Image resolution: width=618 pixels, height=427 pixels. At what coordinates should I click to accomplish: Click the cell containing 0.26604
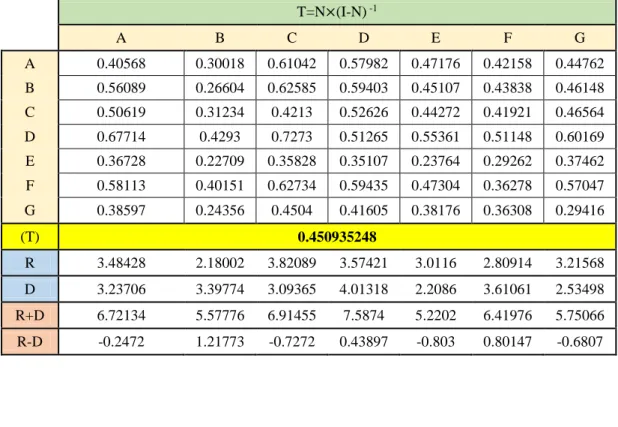coord(220,88)
